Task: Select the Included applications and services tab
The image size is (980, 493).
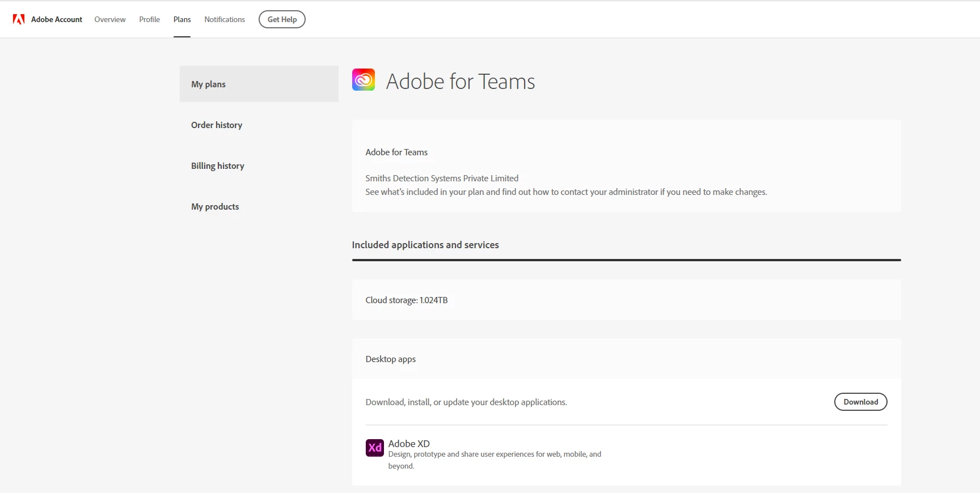Action: click(x=425, y=245)
